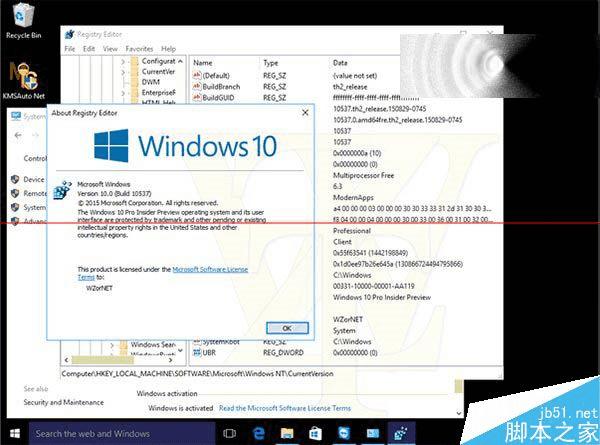Expand the Configurat tree node
This screenshot has width=600, height=445.
point(123,61)
